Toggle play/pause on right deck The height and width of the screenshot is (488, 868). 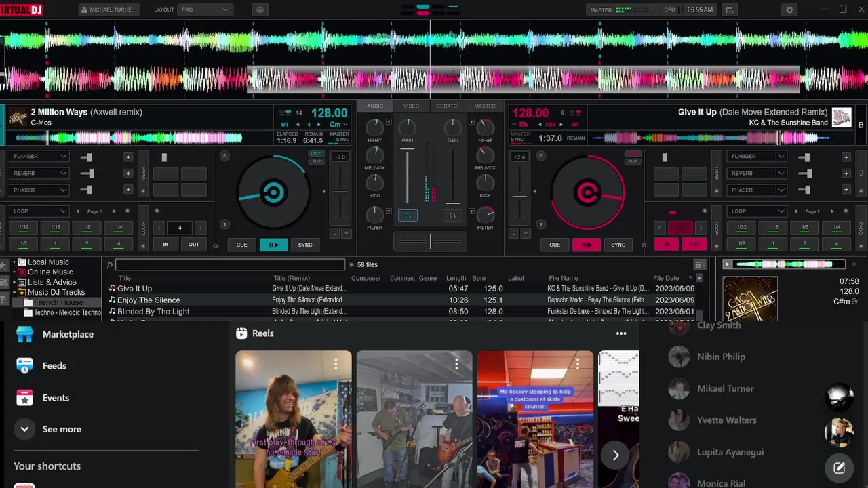pyautogui.click(x=587, y=245)
